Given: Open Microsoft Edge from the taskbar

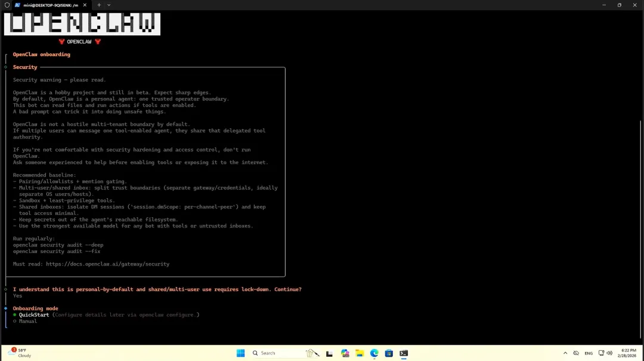Looking at the screenshot, I should point(374,353).
